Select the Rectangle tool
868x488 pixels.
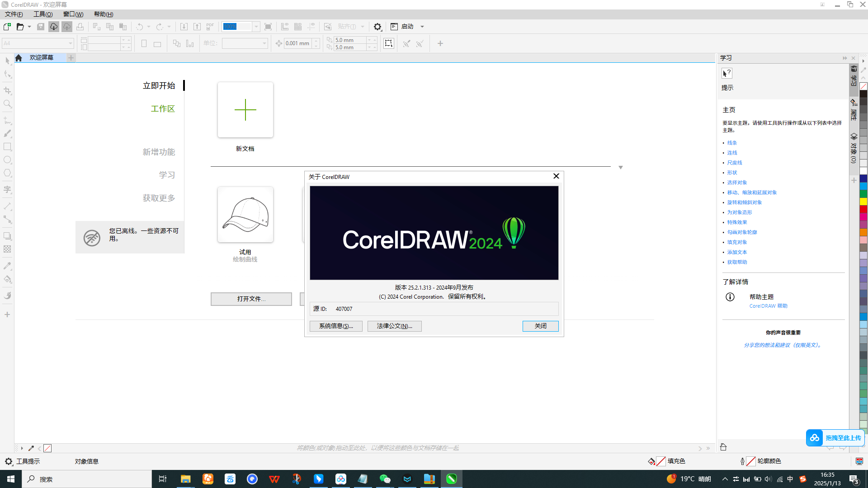pos(7,147)
